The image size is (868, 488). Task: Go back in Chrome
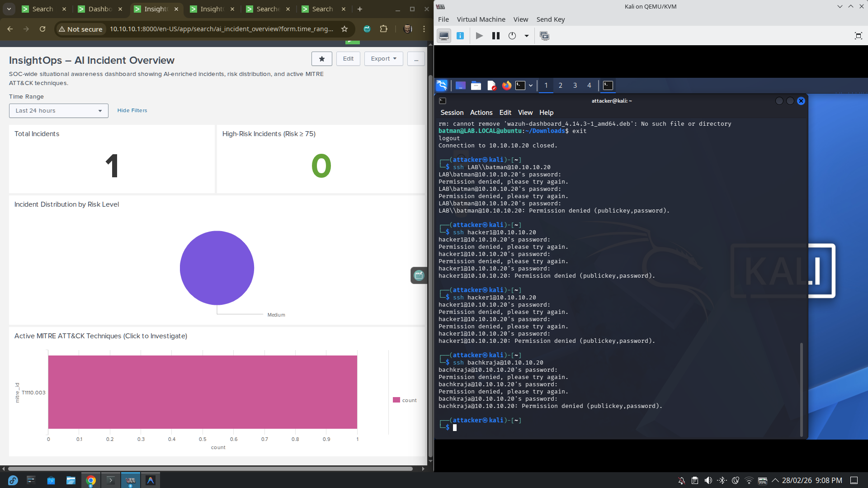coord(10,29)
